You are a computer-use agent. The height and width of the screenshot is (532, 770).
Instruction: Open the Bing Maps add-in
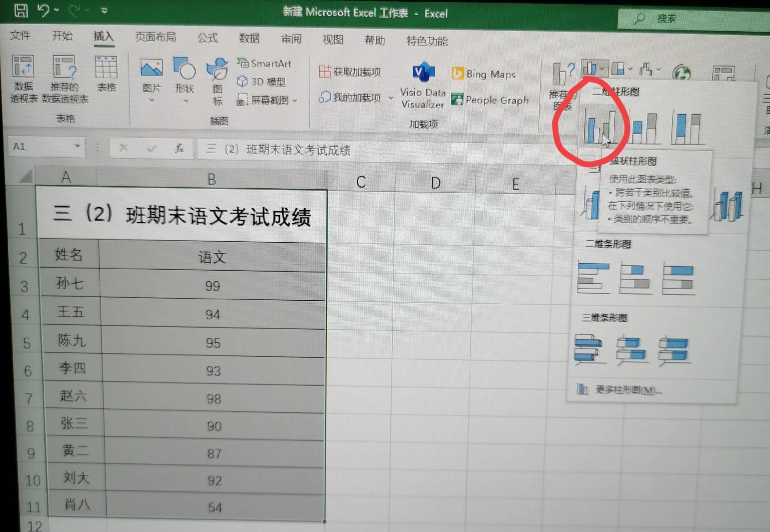click(x=484, y=74)
